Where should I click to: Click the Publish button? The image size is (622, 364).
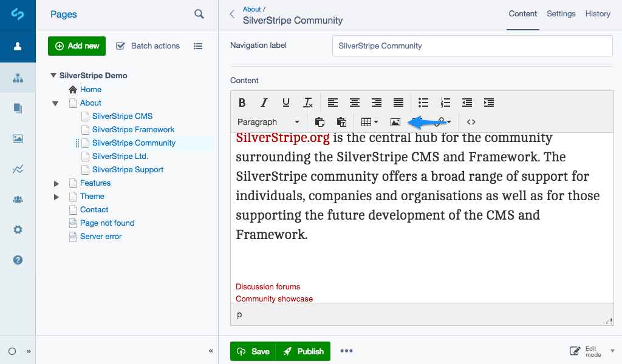pyautogui.click(x=303, y=351)
